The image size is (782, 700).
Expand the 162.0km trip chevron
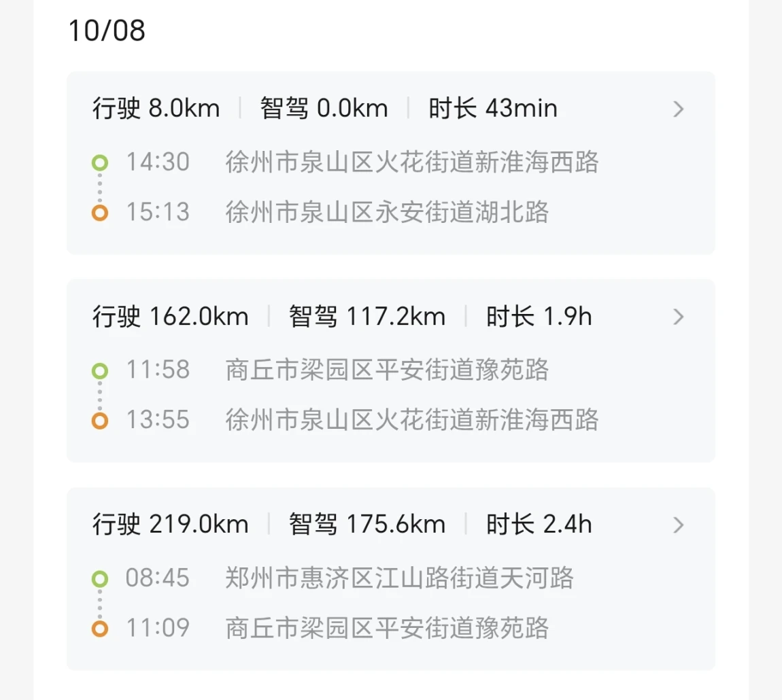[678, 317]
